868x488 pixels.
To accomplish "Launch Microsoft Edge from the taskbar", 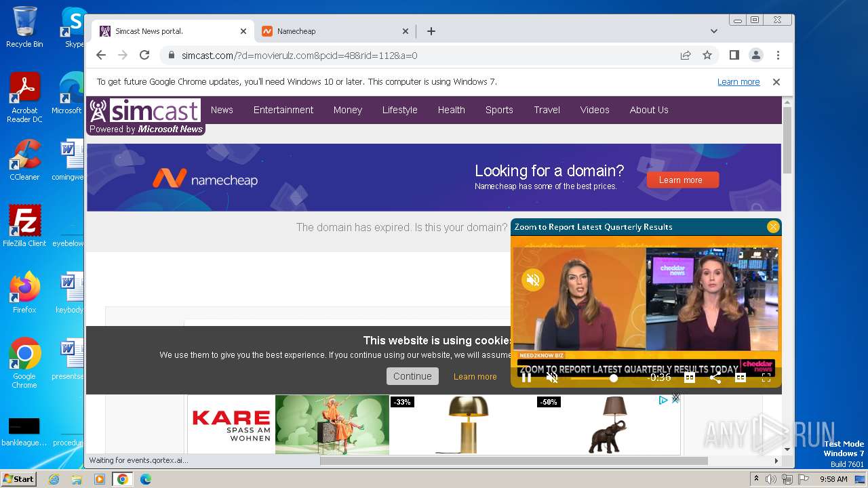I will click(x=145, y=479).
